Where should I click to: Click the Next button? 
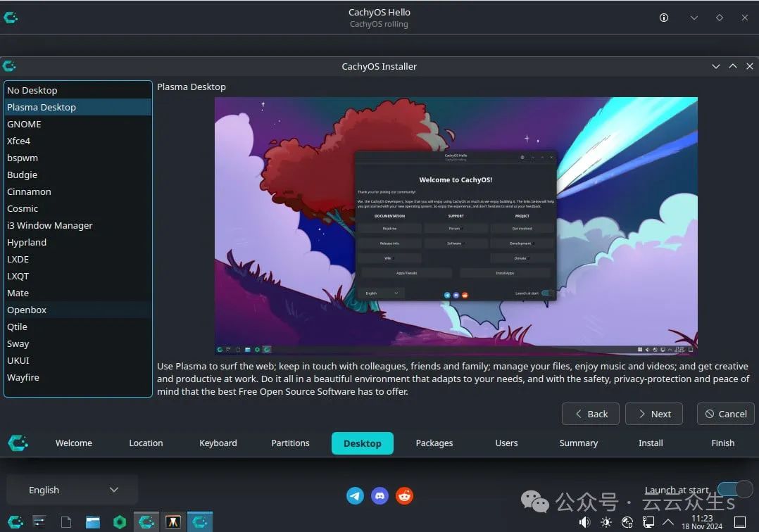coord(654,414)
